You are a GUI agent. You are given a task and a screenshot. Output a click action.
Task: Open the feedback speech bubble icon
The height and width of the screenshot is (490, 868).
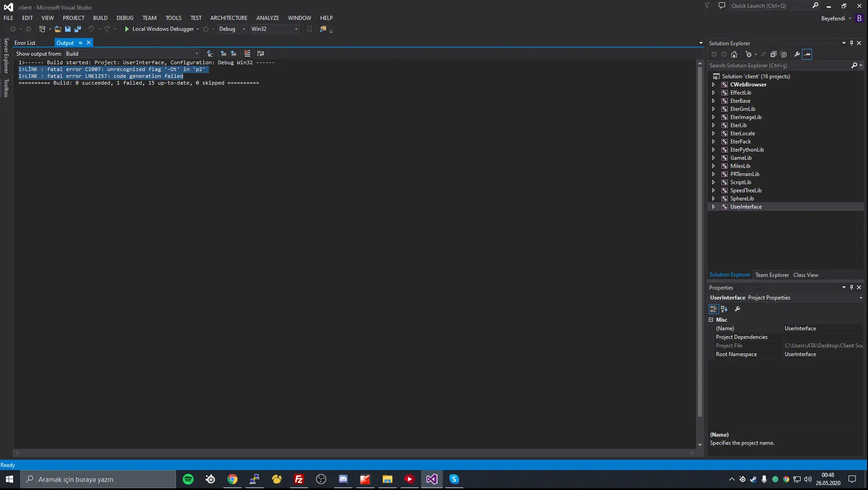coord(722,5)
